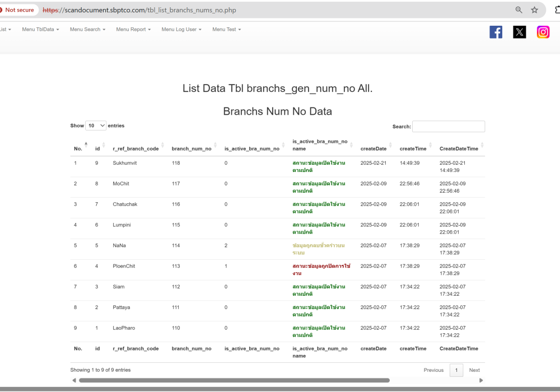Image resolution: width=560 pixels, height=392 pixels.
Task: Open the Menu Search dropdown
Action: point(87,30)
